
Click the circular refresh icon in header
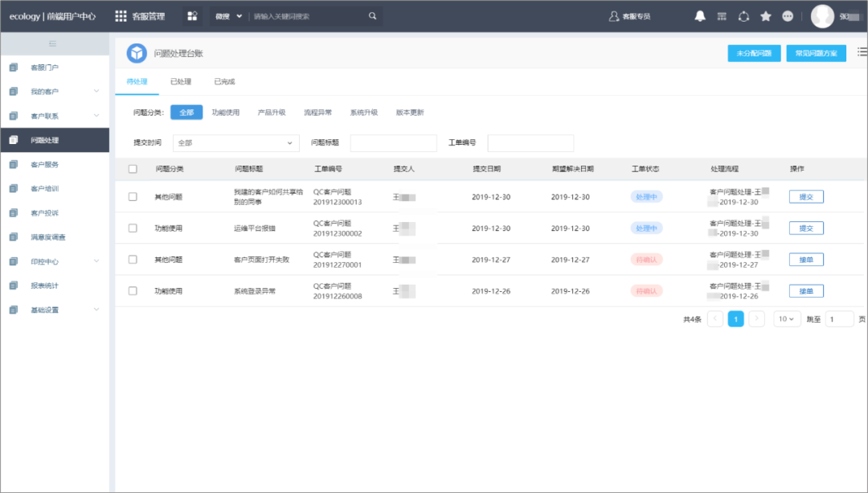pos(743,16)
